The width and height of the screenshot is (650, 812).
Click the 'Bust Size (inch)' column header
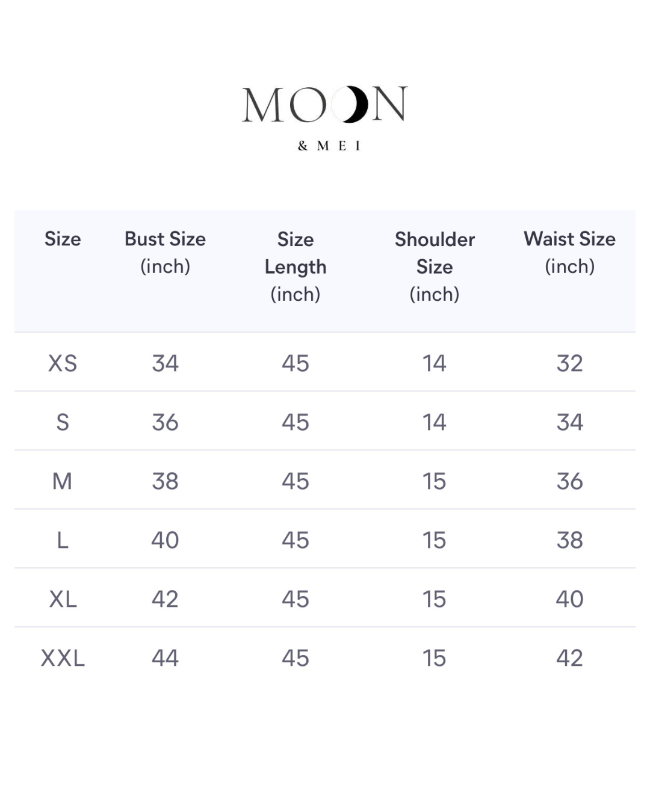pos(165,252)
